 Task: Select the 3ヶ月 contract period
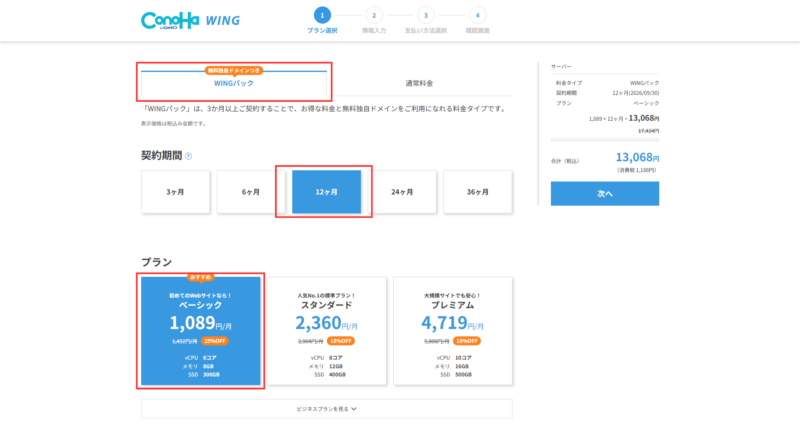[x=175, y=191]
